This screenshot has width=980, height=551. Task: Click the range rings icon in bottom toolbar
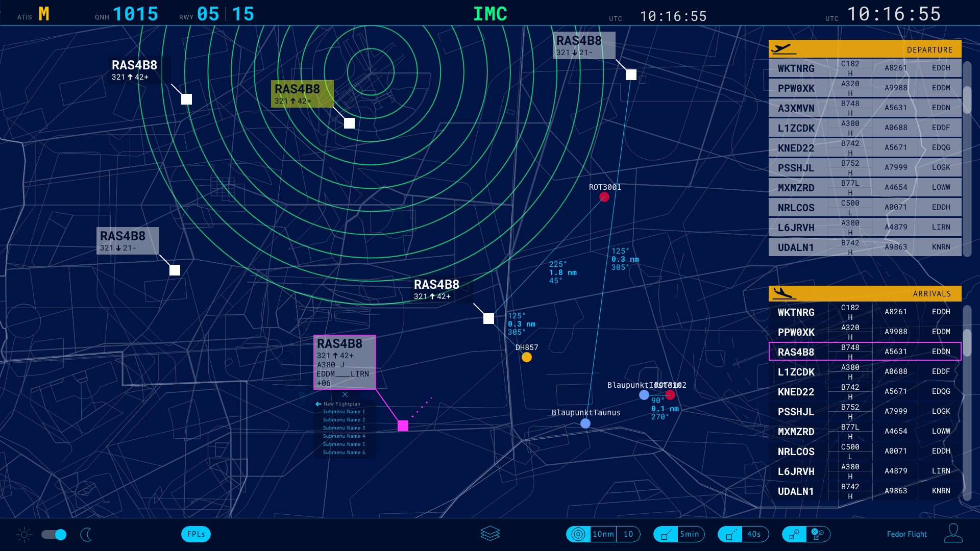[579, 534]
